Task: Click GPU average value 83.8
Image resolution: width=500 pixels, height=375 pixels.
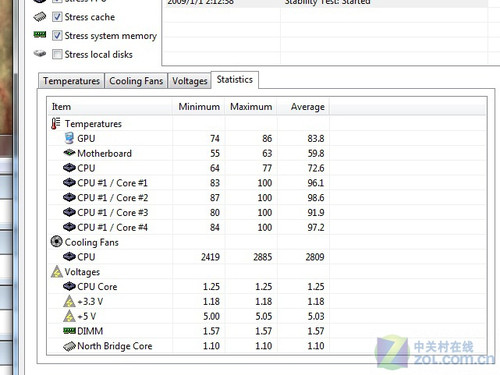Action: click(x=316, y=138)
